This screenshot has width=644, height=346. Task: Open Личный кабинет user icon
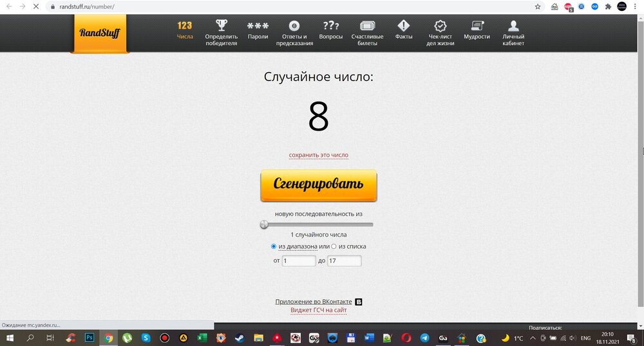pyautogui.click(x=513, y=26)
